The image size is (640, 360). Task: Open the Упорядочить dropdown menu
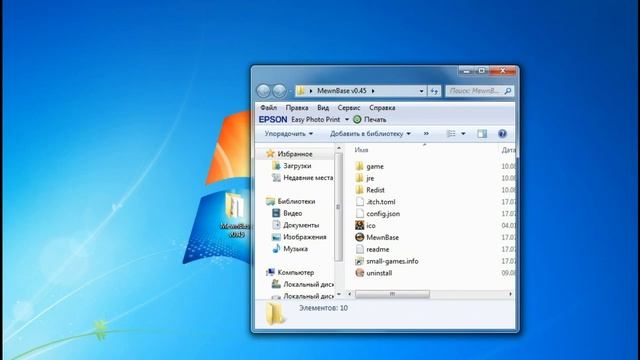(x=289, y=133)
